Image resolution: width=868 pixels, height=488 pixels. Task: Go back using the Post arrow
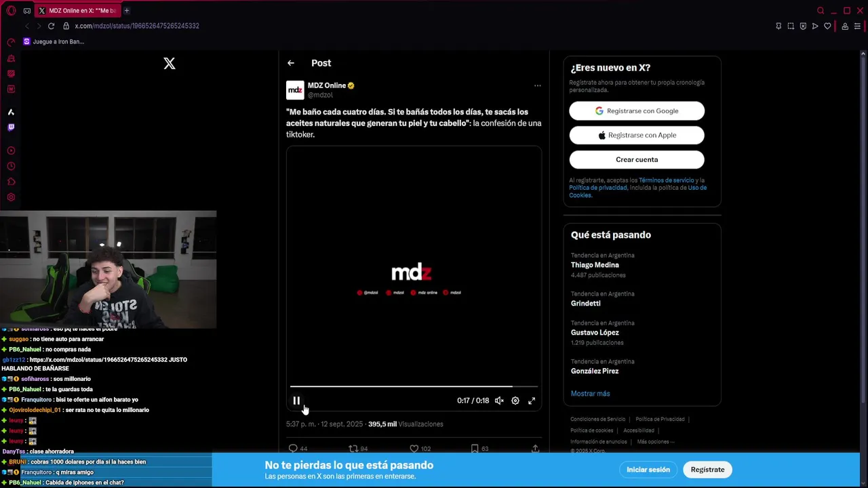click(291, 63)
